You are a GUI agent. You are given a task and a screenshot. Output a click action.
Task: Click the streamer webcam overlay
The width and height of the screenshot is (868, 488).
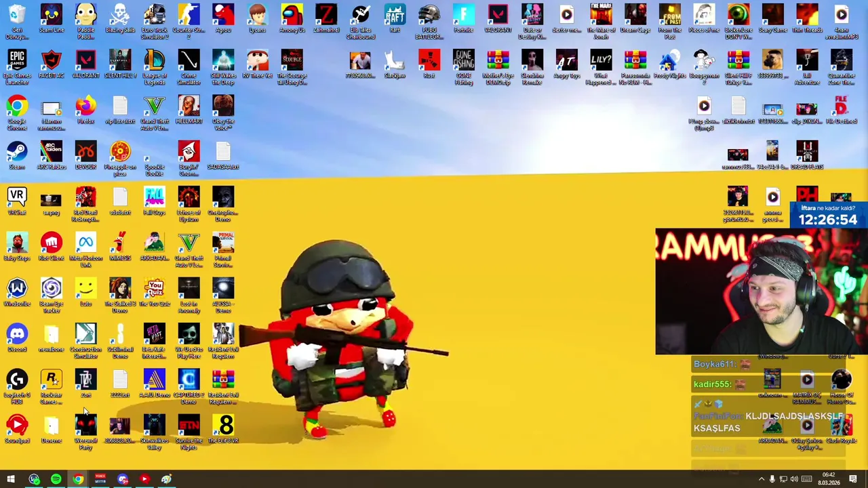[x=762, y=291]
